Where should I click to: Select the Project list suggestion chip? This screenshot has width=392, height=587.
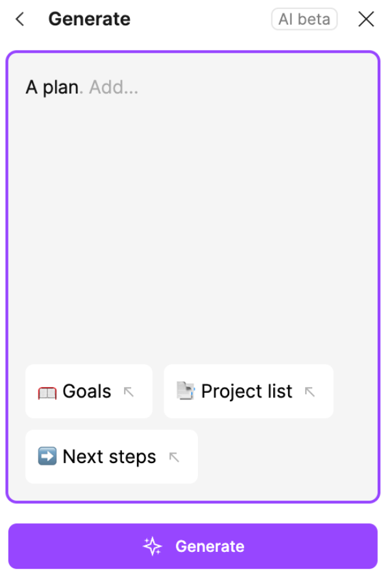pyautogui.click(x=249, y=391)
